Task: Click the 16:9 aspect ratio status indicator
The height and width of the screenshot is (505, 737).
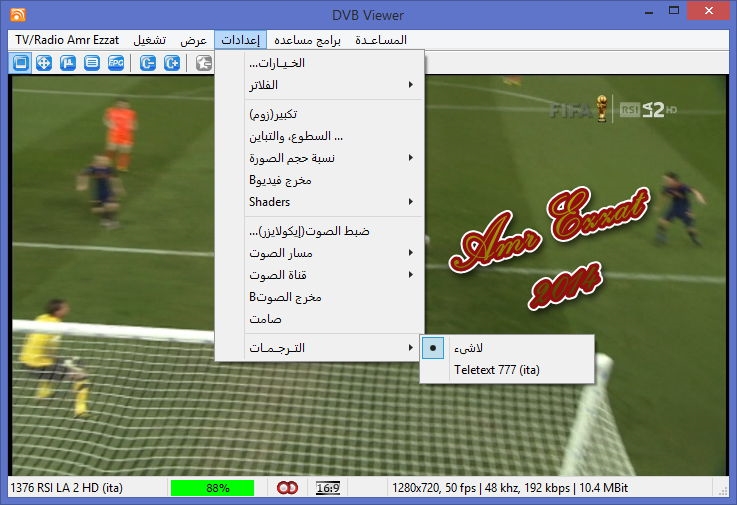Action: tap(328, 488)
